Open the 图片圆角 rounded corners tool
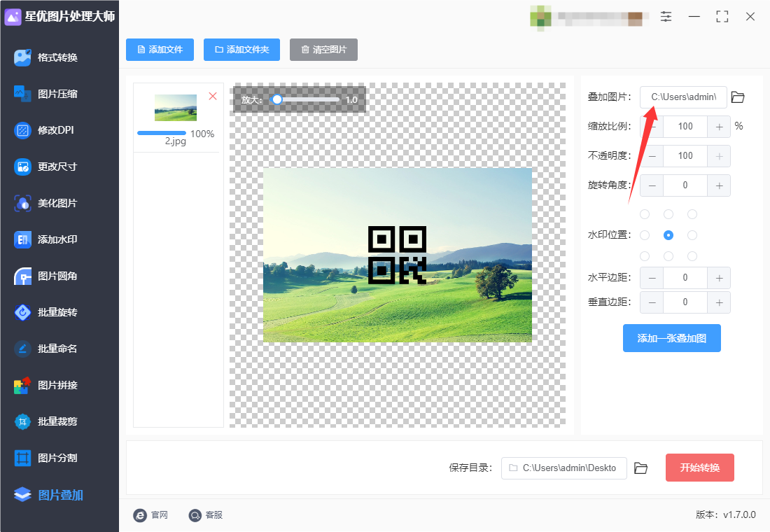This screenshot has width=770, height=532. click(45, 276)
